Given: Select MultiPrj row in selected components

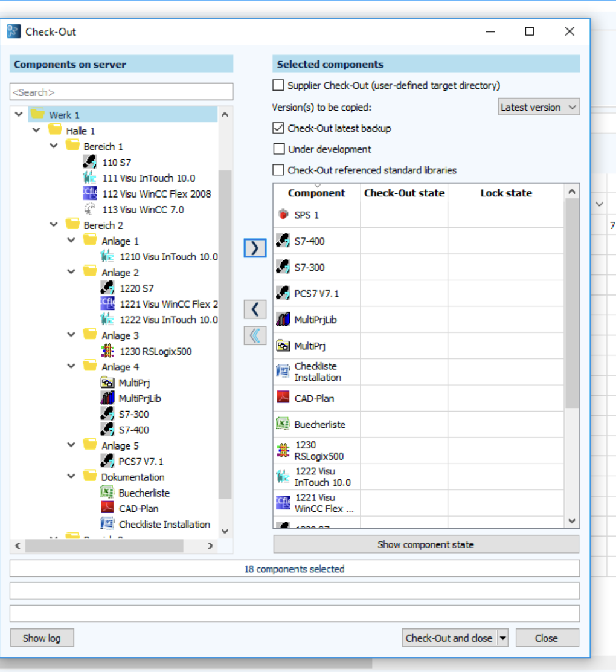Looking at the screenshot, I should pyautogui.click(x=419, y=346).
